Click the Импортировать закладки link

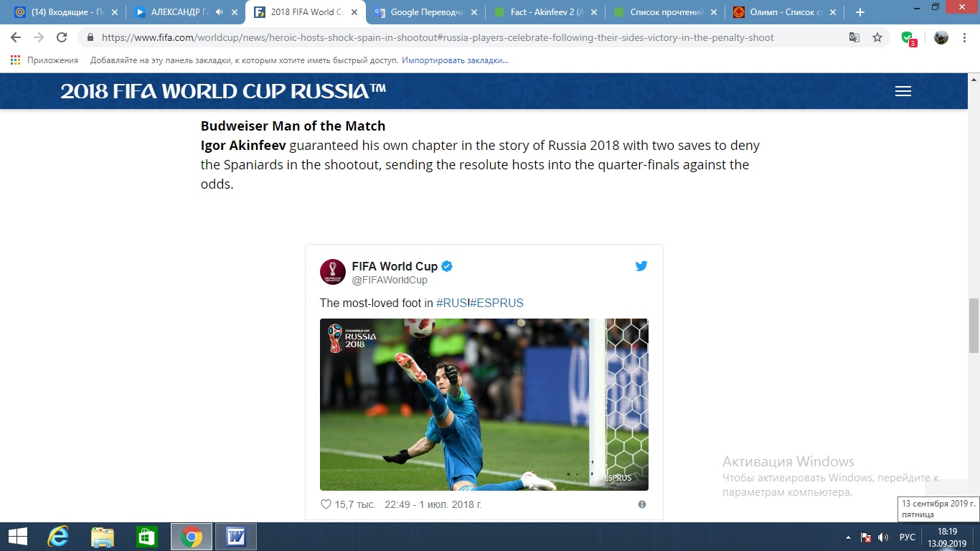[455, 60]
